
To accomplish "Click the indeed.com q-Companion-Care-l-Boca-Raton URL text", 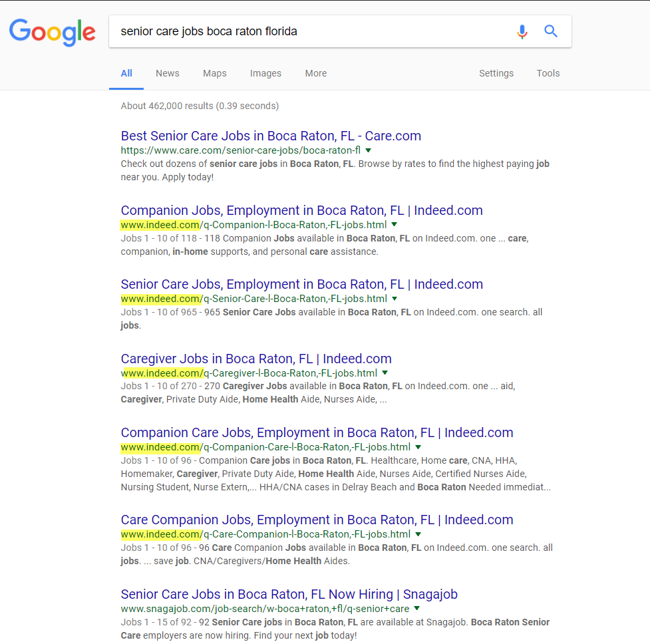I will point(265,447).
